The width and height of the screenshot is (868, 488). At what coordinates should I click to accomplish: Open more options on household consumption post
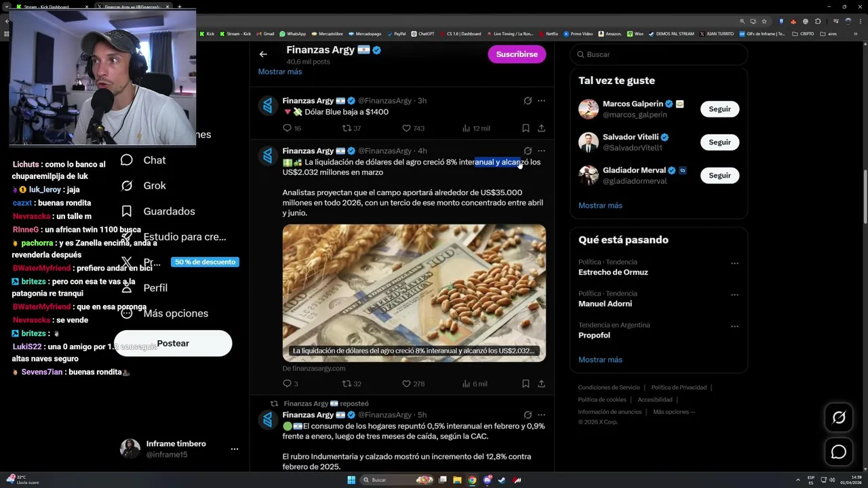pyautogui.click(x=541, y=415)
